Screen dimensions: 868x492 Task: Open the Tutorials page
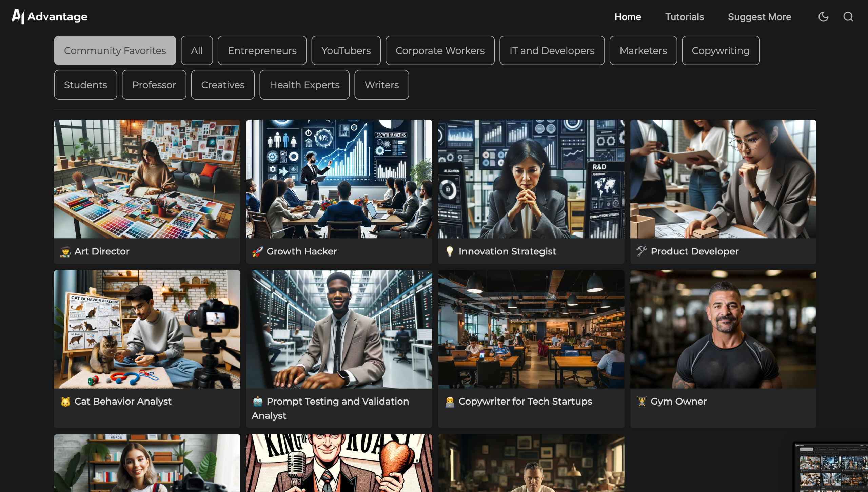(684, 17)
